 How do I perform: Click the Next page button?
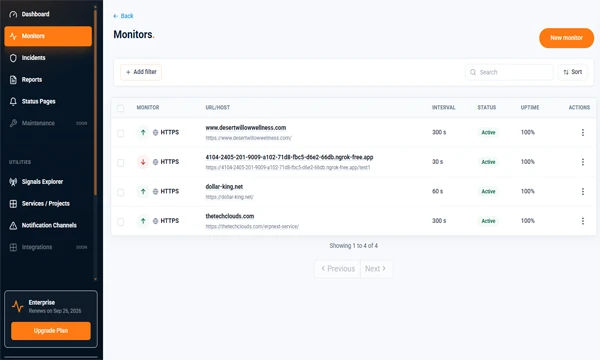376,269
